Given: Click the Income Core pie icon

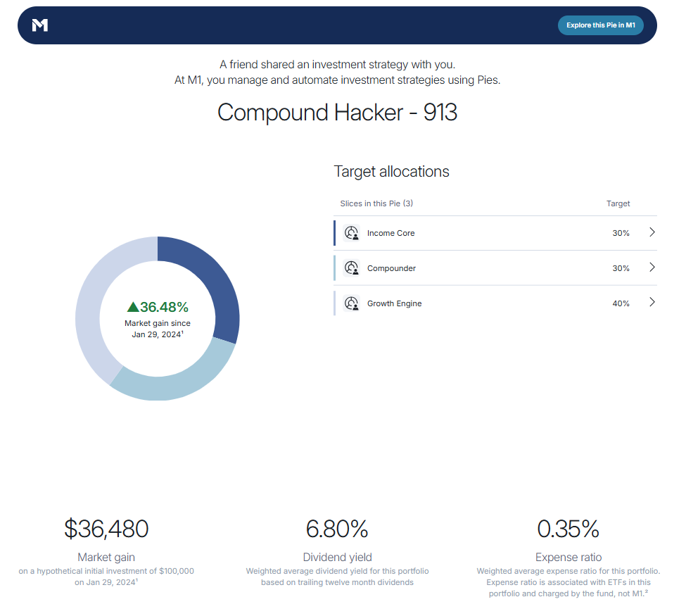Looking at the screenshot, I should click(351, 233).
